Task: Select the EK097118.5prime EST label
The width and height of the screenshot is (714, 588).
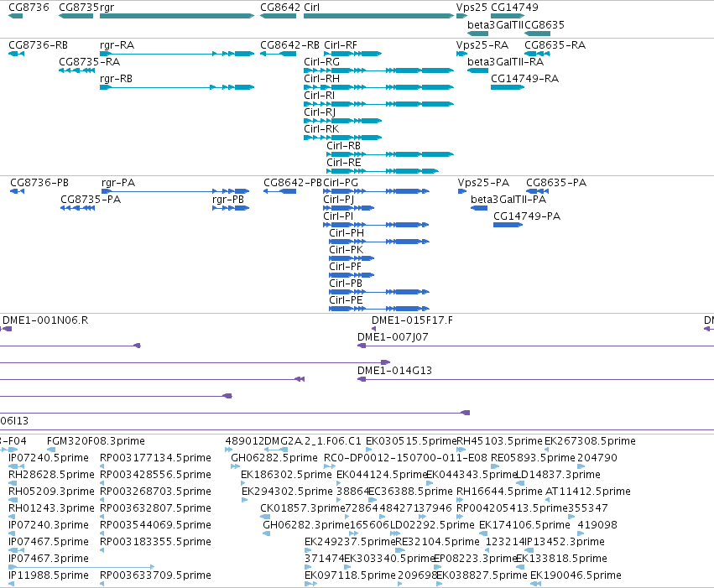Action: (x=350, y=575)
